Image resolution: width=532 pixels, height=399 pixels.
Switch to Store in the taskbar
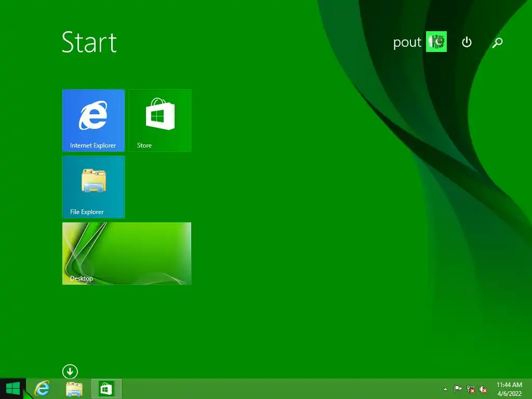(106, 389)
